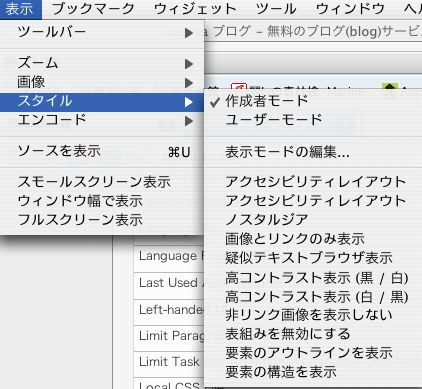Select ウィンドウ幅で表示 menu item

pos(102,201)
